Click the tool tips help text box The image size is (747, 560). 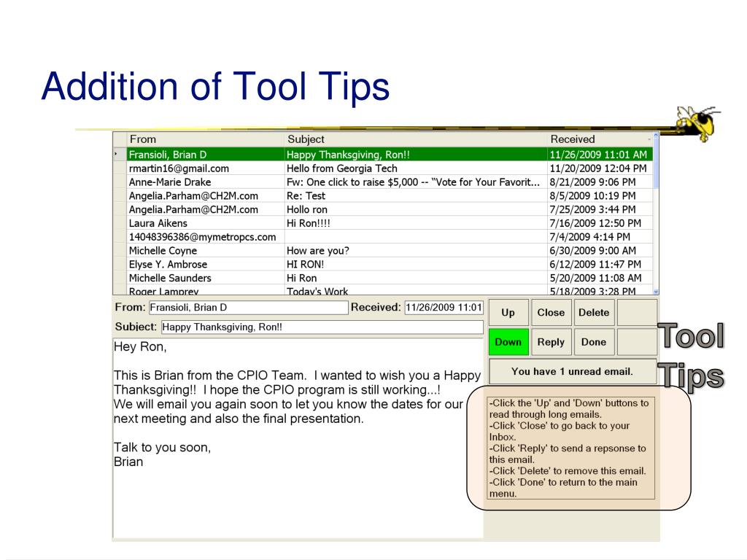click(570, 448)
